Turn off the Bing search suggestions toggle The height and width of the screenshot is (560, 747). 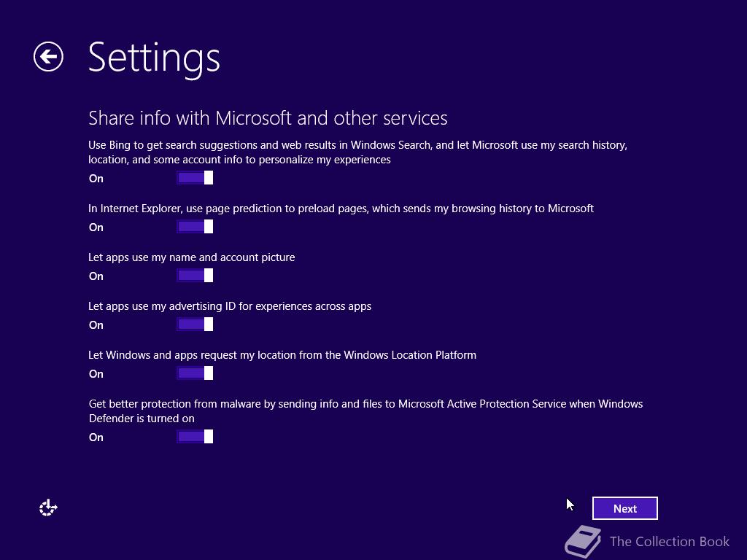pos(195,178)
